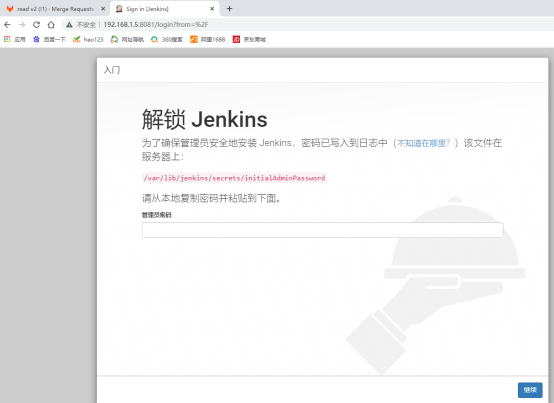This screenshot has width=554, height=403.
Task: Click the 继续 continue button
Action: pyautogui.click(x=530, y=390)
